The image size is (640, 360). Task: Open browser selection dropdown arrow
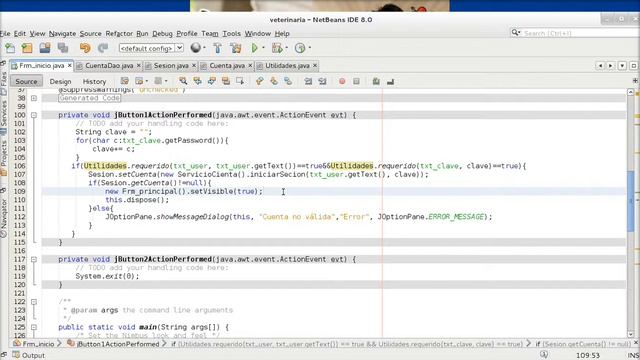204,48
